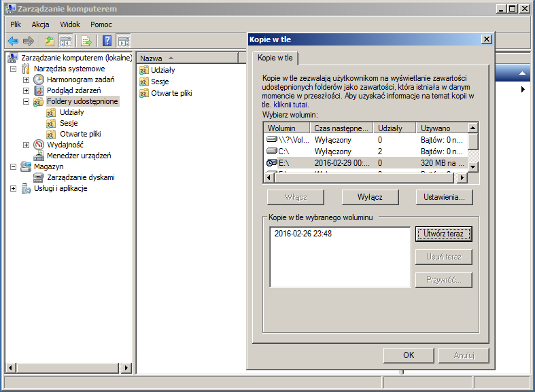The height and width of the screenshot is (392, 535).
Task: Click the Back arrow toolbar icon
Action: click(x=13, y=41)
